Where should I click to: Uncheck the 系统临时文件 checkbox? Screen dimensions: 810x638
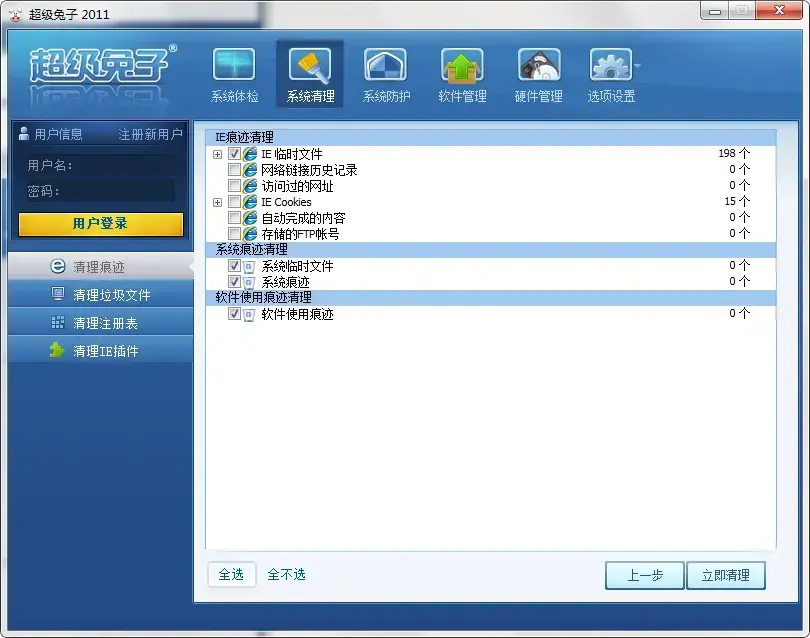click(234, 266)
